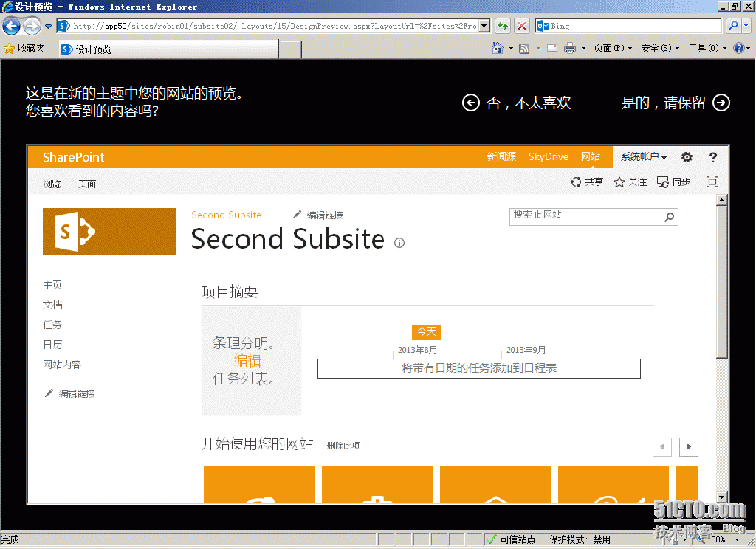Click the IE forward navigation arrow
Image resolution: width=756 pixels, height=549 pixels.
pyautogui.click(x=32, y=26)
